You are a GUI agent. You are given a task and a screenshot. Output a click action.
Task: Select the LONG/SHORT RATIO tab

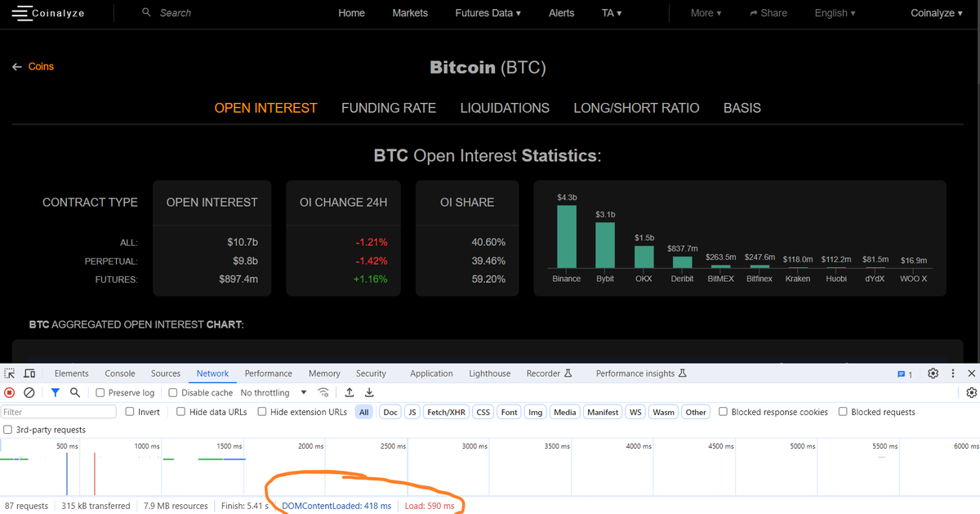pyautogui.click(x=636, y=108)
